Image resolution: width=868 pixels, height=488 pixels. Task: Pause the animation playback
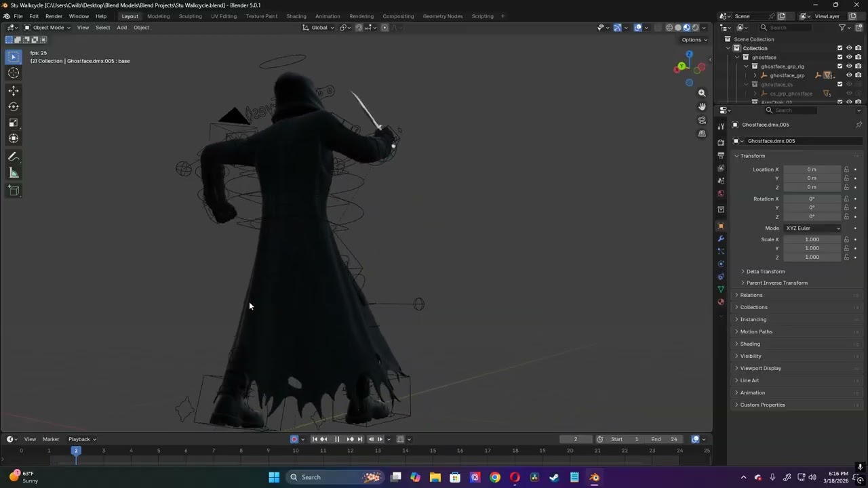(x=337, y=439)
